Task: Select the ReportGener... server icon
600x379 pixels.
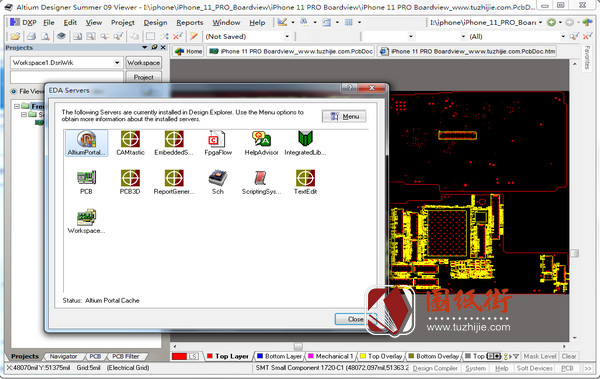Action: click(x=174, y=181)
